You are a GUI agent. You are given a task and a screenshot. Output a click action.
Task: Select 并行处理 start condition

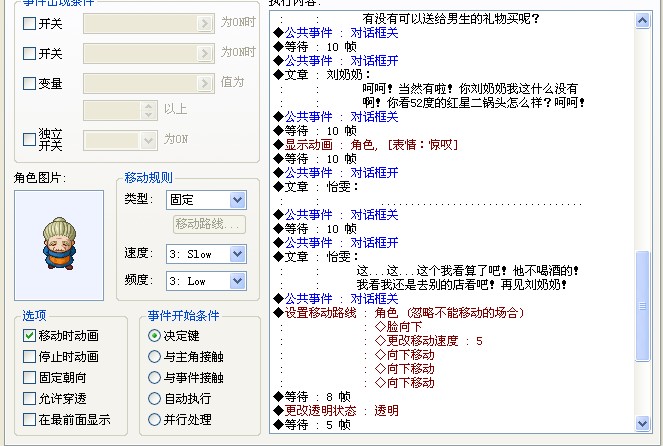pyautogui.click(x=154, y=419)
